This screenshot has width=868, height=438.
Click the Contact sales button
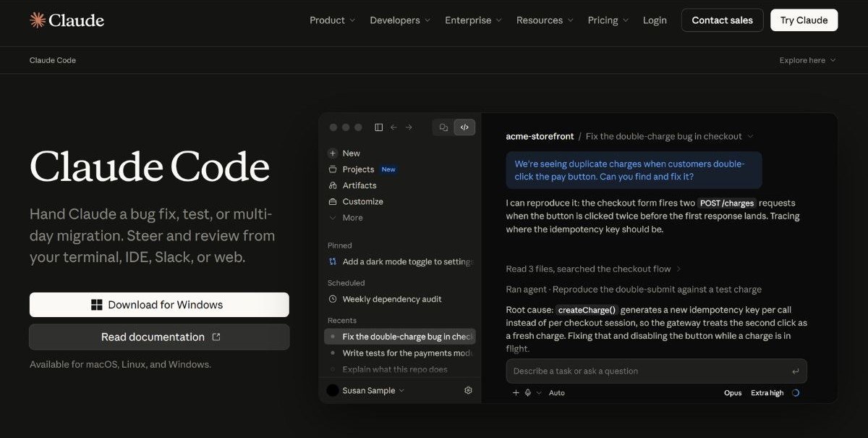pyautogui.click(x=722, y=20)
